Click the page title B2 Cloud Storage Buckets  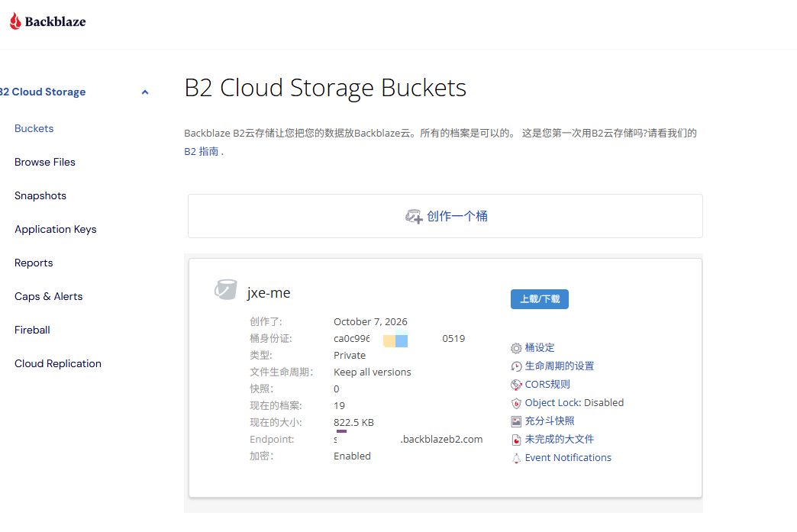click(x=325, y=88)
